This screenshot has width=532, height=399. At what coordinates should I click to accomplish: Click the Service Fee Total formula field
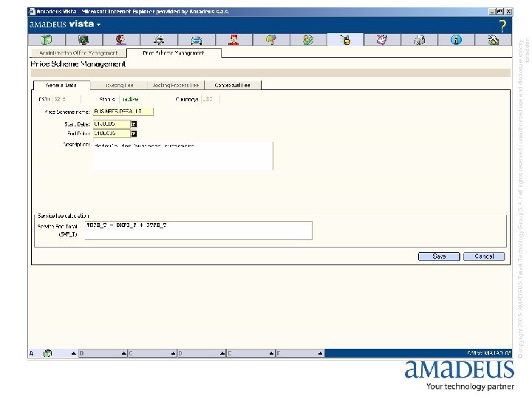(199, 231)
